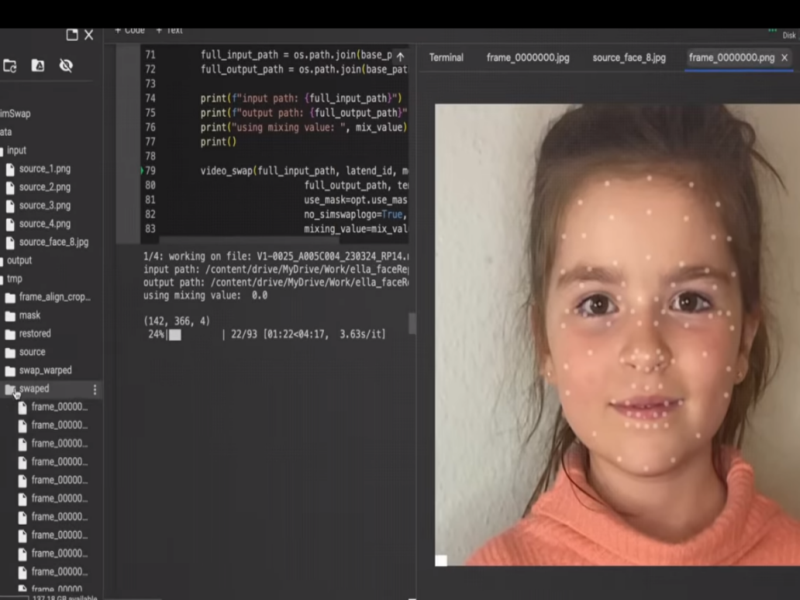Viewport: 800px width, 600px height.
Task: Switch to the Terminal tab
Action: point(446,58)
